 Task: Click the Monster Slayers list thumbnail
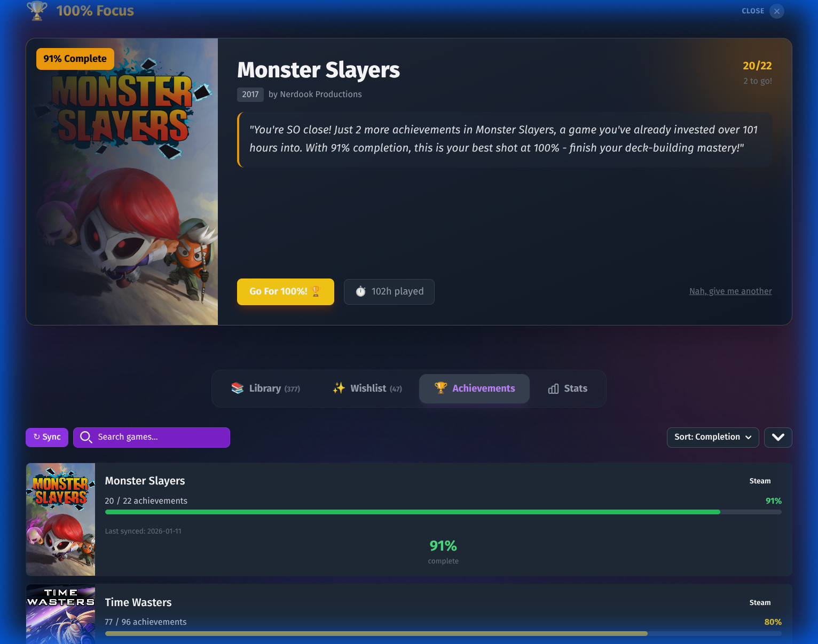pos(60,519)
